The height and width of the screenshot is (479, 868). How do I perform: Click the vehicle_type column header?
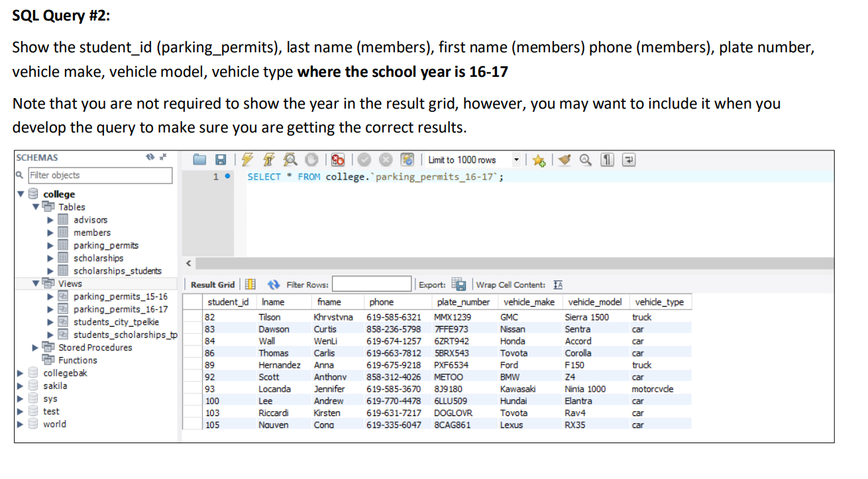pos(659,302)
